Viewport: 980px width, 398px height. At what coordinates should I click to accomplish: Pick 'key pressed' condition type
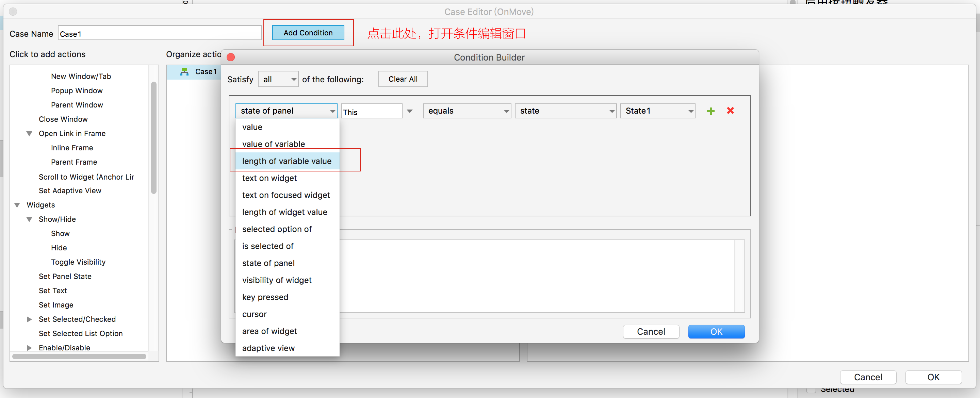click(x=265, y=297)
